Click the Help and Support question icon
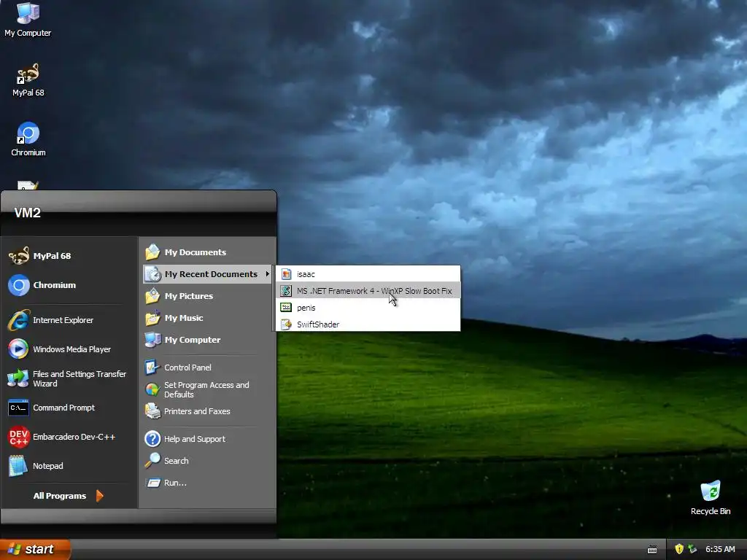 tap(152, 438)
